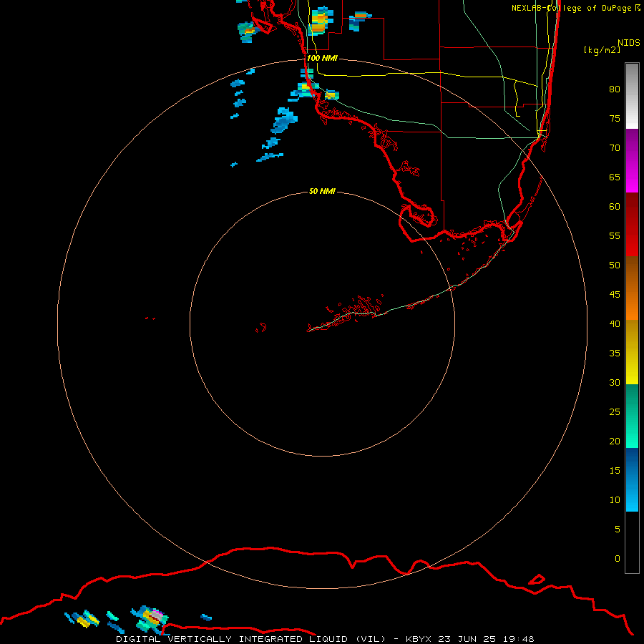Click the scale value 65

(x=615, y=177)
